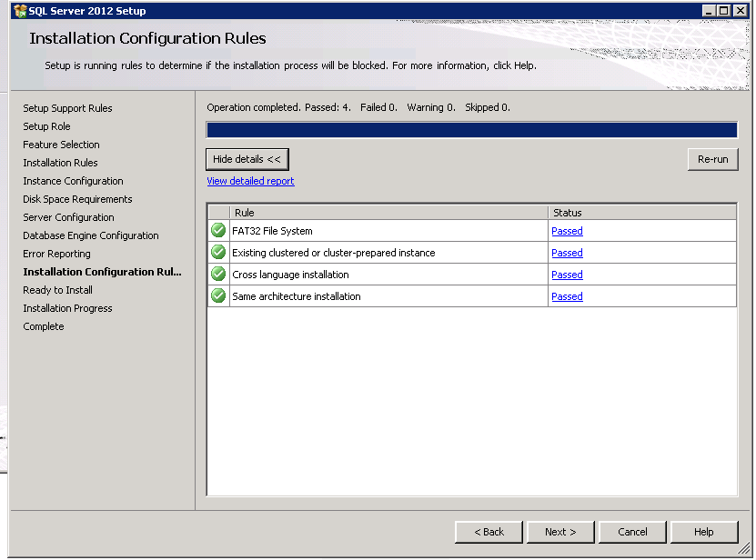Viewport: 756px width, 560px height.
Task: Open Passed status for FAT32 File System
Action: coord(567,231)
